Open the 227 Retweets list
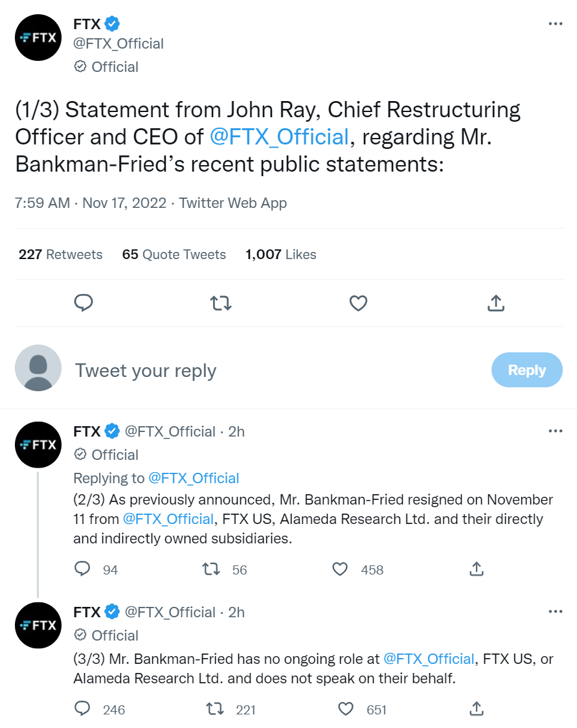577x728 pixels. [x=60, y=255]
